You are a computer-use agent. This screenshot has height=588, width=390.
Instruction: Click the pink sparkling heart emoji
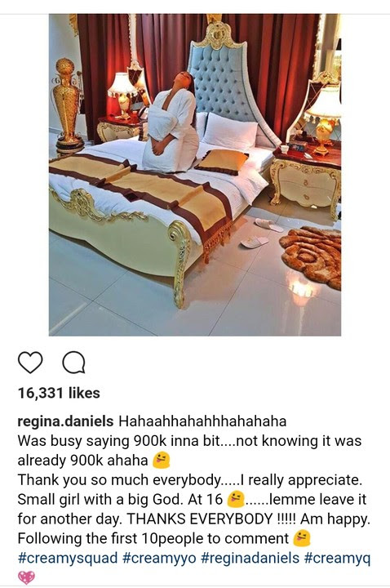pyautogui.click(x=26, y=577)
